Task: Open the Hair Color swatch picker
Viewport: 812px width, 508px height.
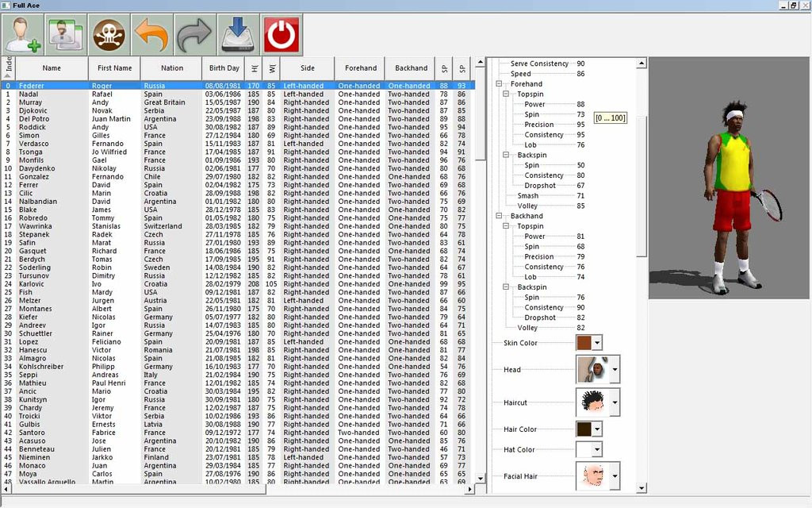Action: click(596, 429)
